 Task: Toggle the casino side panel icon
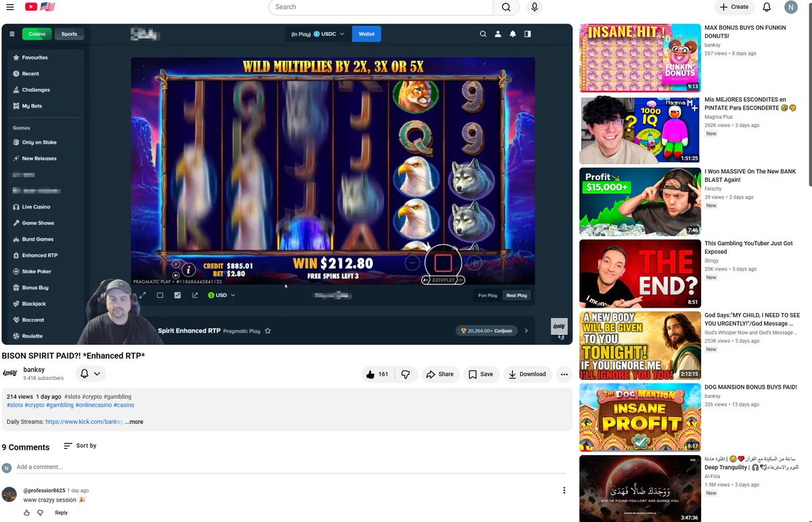(x=528, y=34)
